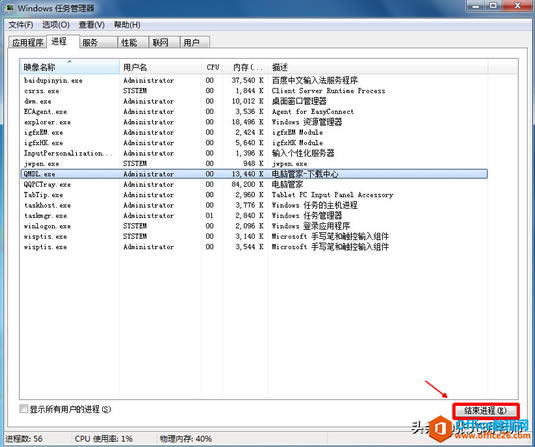The image size is (535, 447).
Task: Click description Windows 资源管理器
Action: pos(307,122)
